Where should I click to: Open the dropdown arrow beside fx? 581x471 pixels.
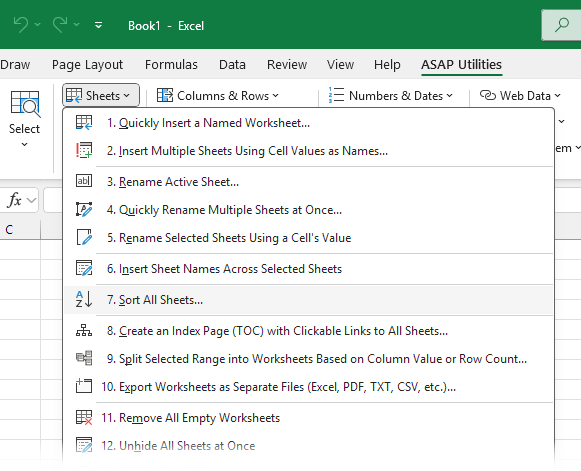(x=32, y=200)
